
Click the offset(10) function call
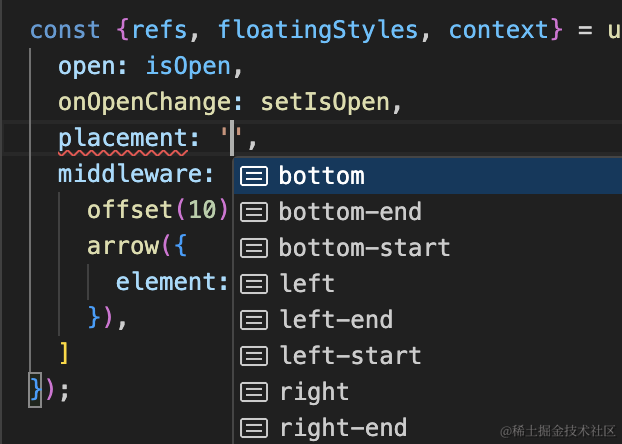tap(158, 210)
